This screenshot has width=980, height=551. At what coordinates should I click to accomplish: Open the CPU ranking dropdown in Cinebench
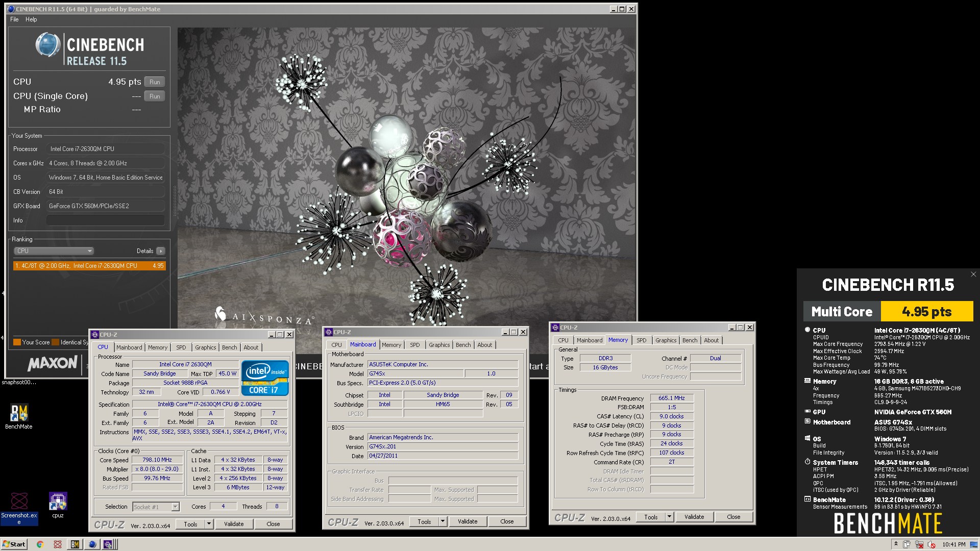click(54, 251)
